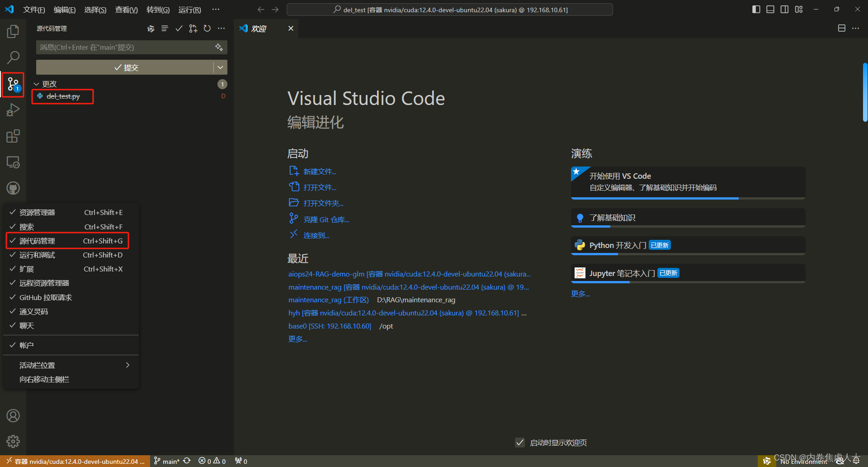Open the 选择(S) menu
Viewport: 868px width, 467px height.
pos(95,10)
